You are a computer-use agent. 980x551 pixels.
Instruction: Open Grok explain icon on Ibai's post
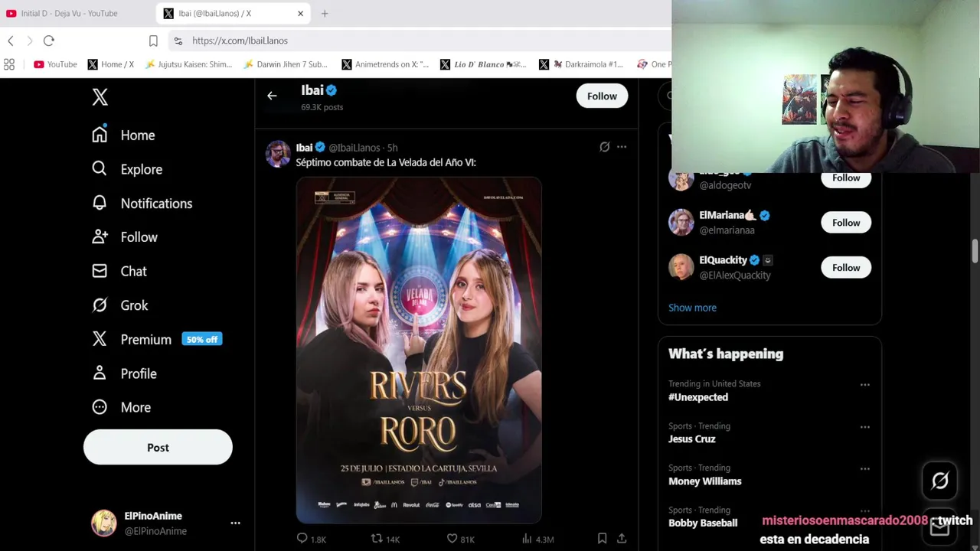[x=605, y=147]
